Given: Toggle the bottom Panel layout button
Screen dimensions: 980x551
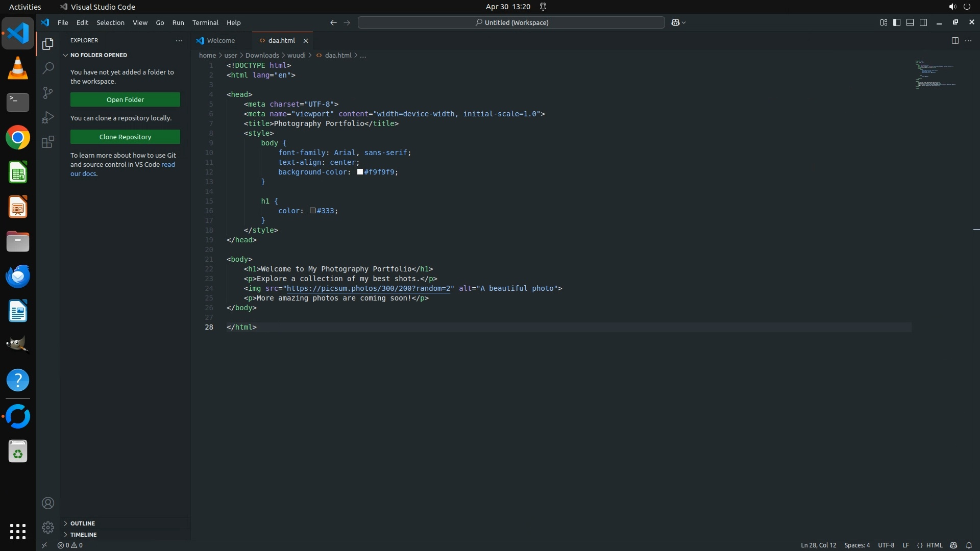Looking at the screenshot, I should [910, 22].
